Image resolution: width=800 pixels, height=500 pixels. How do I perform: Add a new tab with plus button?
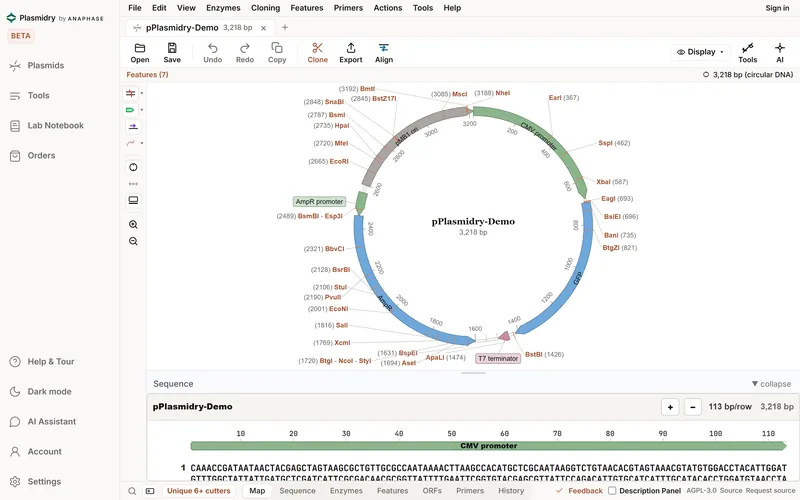point(285,28)
